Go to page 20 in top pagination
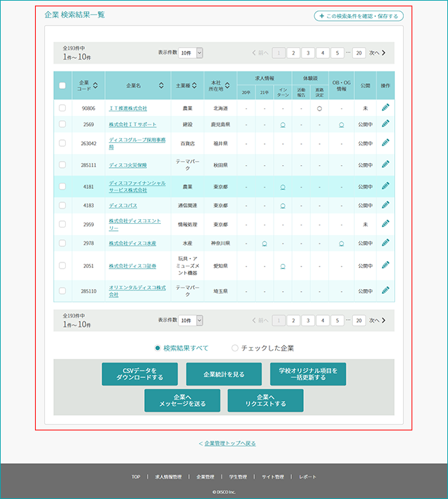Viewport: 448px width, 499px height. pos(359,52)
